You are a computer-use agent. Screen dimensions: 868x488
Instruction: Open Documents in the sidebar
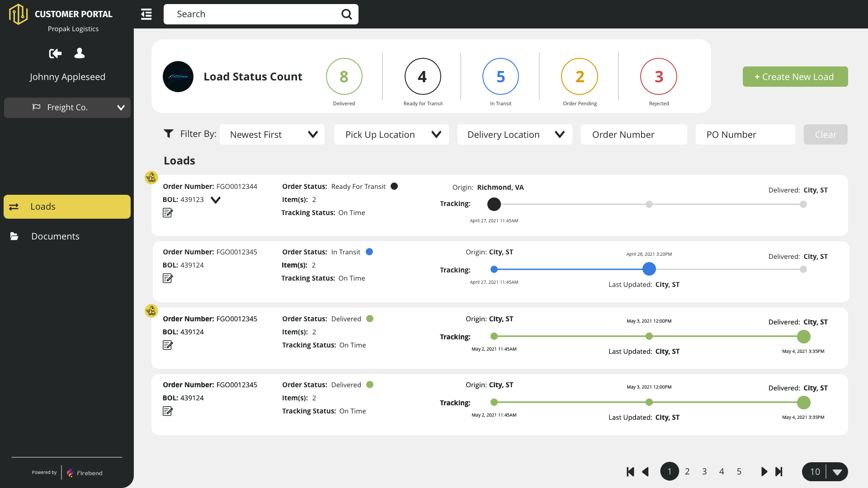55,236
